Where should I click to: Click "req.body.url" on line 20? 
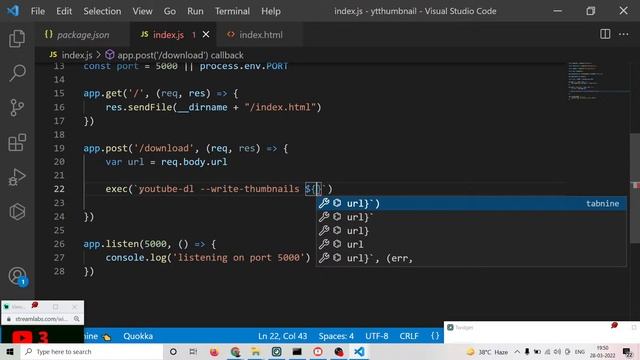pyautogui.click(x=194, y=162)
